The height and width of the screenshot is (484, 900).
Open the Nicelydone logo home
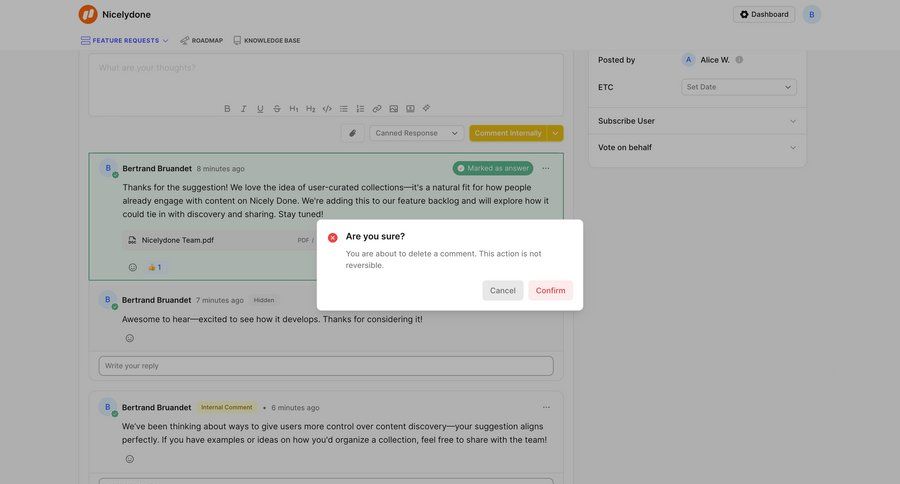pyautogui.click(x=115, y=14)
